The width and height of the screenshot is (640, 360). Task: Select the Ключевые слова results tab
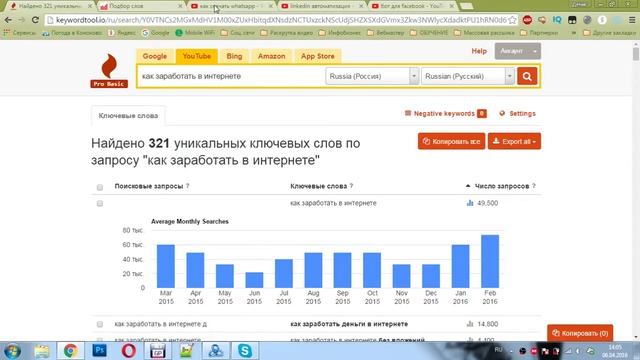[128, 116]
